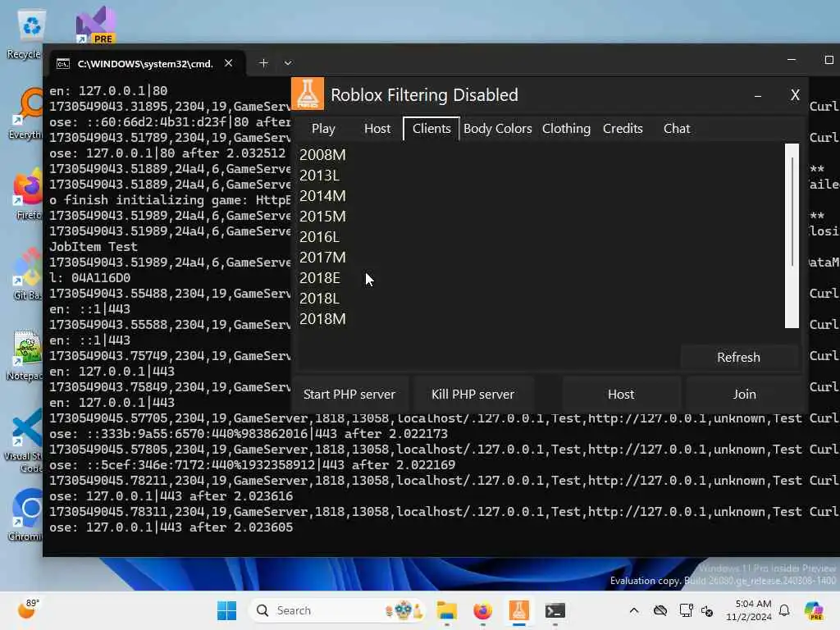Close the Roblox Filtering Disabled window
This screenshot has height=630, width=840.
(795, 95)
